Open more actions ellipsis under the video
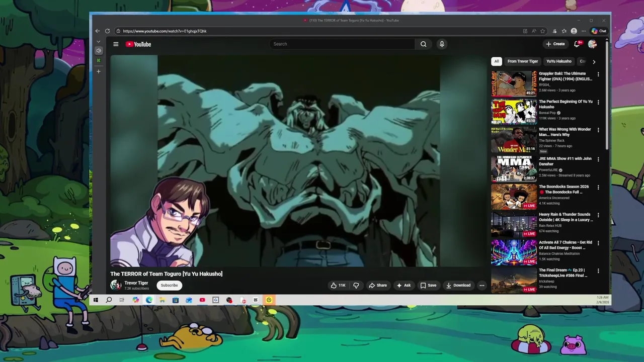Viewport: 644px width, 362px height. point(481,285)
